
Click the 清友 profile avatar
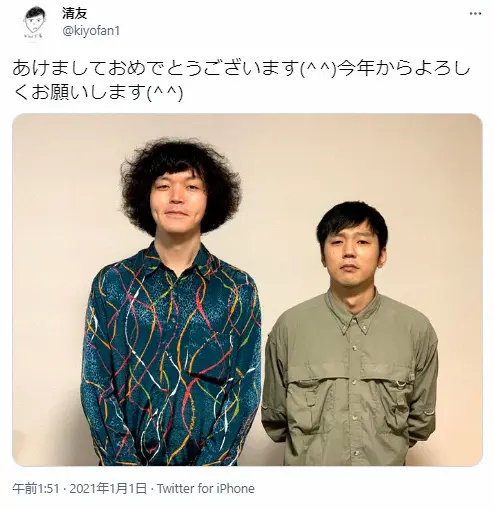(x=35, y=23)
